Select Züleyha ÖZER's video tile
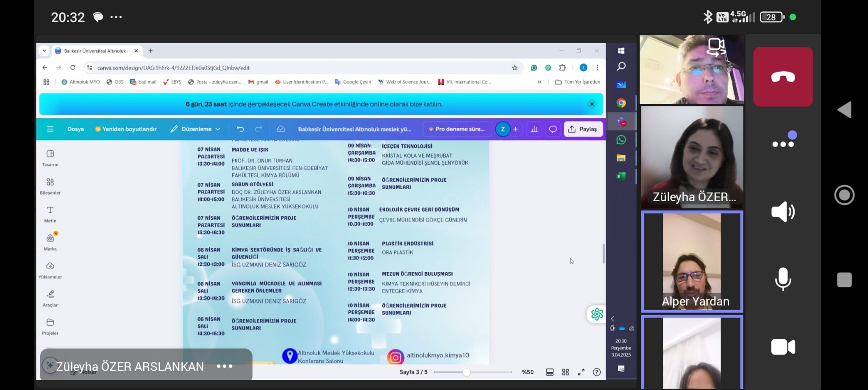The width and height of the screenshot is (868, 390). pyautogui.click(x=692, y=157)
